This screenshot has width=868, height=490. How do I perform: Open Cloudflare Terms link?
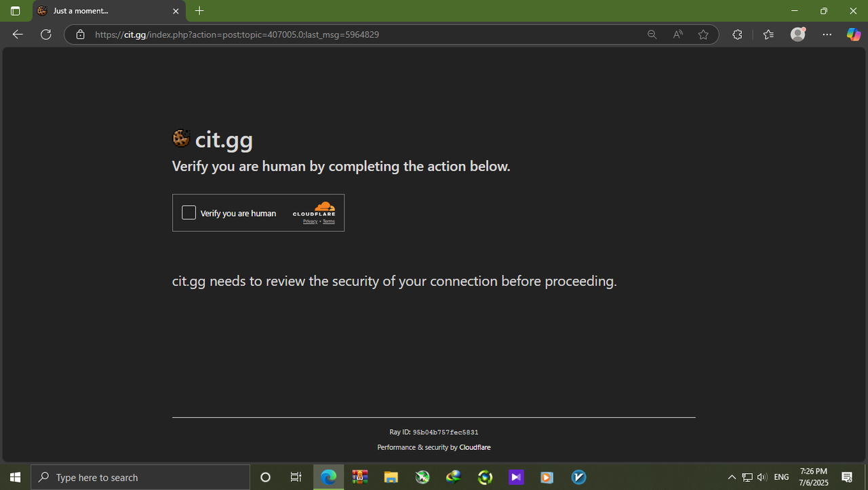tap(329, 222)
